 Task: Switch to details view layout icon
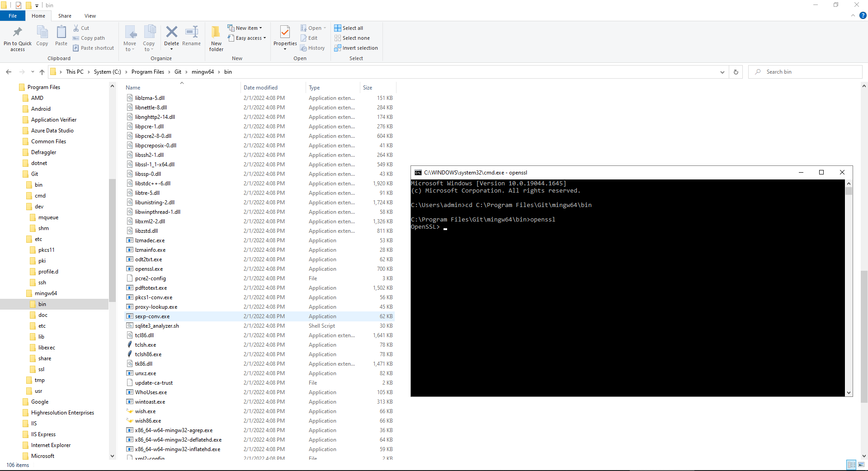[851, 465]
